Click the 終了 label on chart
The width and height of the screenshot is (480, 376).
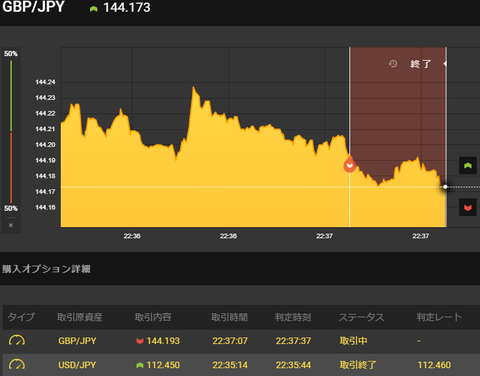(421, 64)
